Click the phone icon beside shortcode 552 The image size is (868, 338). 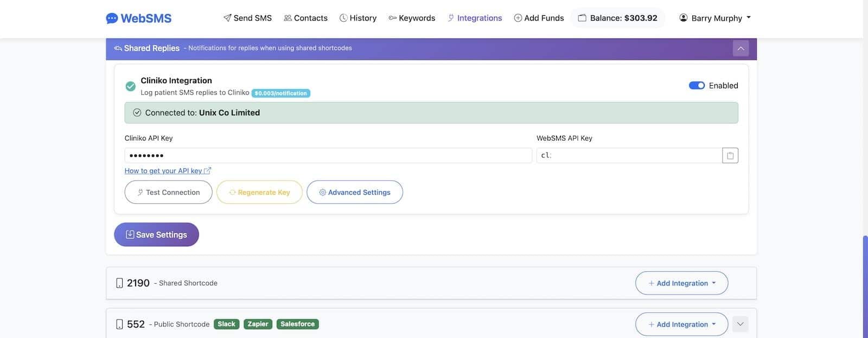tap(119, 324)
